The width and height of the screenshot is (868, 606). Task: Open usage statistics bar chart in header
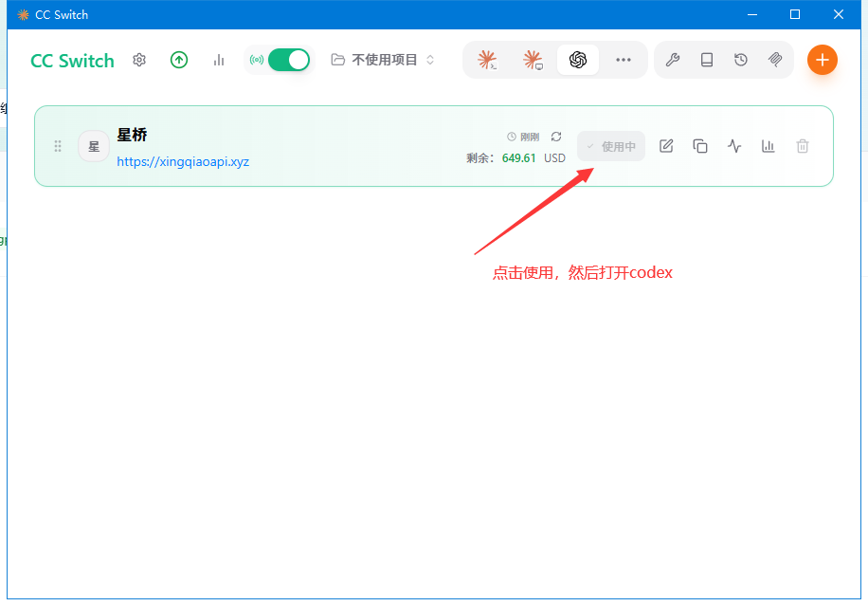[219, 60]
